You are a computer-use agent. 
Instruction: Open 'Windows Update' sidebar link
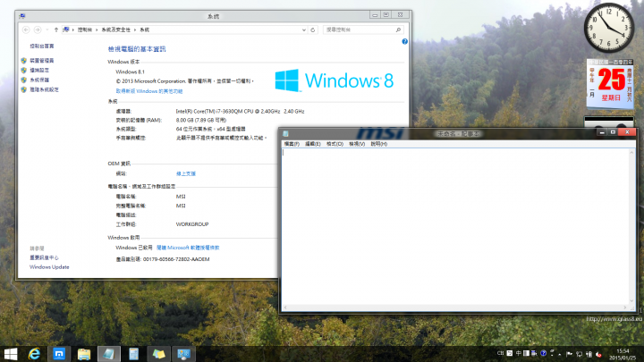(x=49, y=266)
